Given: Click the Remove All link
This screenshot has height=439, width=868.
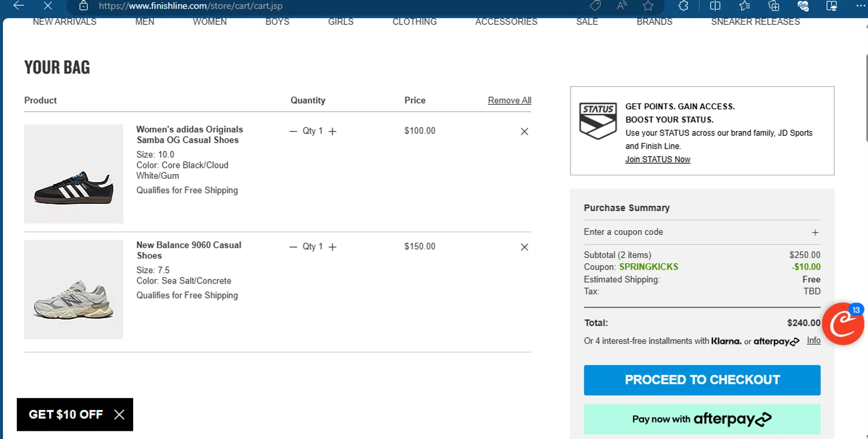Looking at the screenshot, I should pos(509,100).
